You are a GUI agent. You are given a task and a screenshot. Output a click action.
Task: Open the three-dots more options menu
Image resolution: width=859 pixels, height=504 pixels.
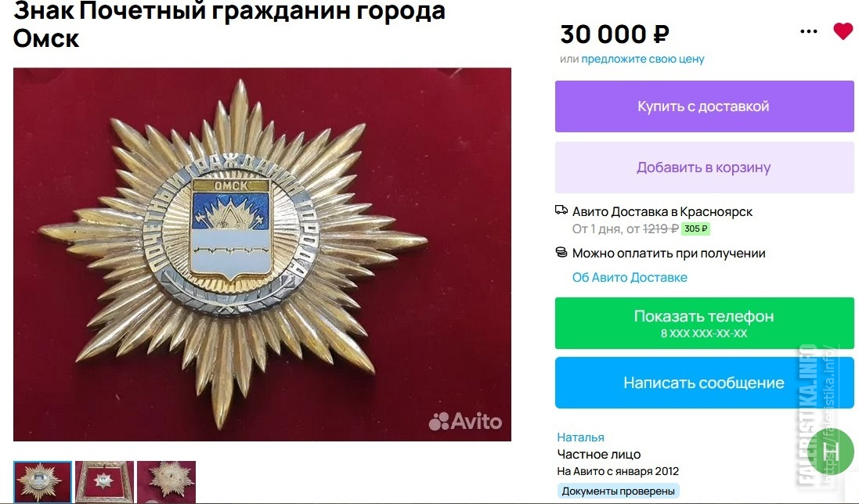(x=809, y=32)
